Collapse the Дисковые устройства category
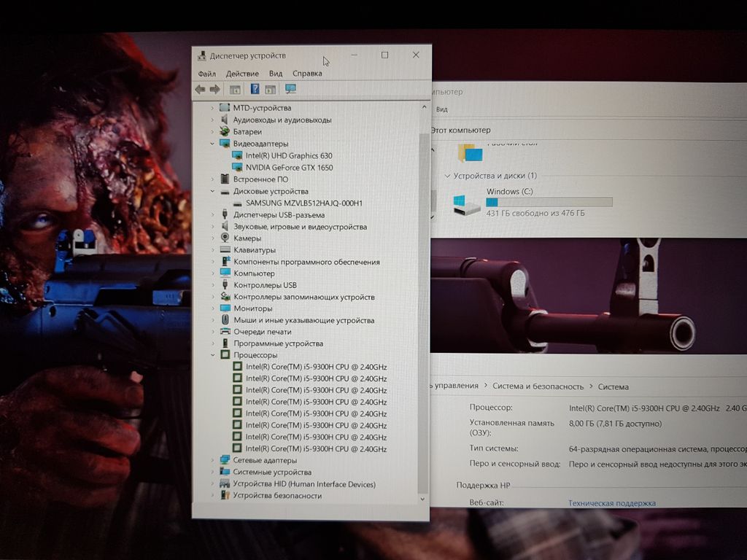The height and width of the screenshot is (560, 747). (x=212, y=192)
